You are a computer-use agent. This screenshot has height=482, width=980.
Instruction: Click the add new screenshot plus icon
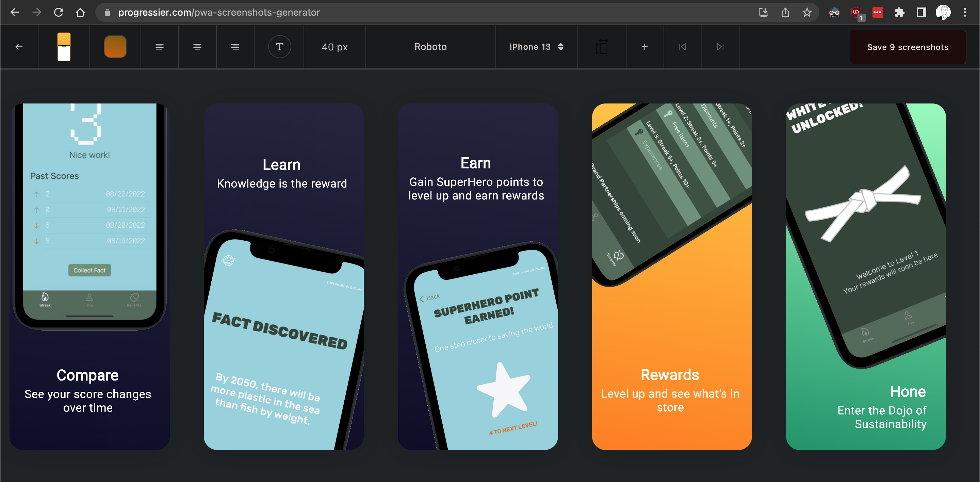[x=644, y=47]
